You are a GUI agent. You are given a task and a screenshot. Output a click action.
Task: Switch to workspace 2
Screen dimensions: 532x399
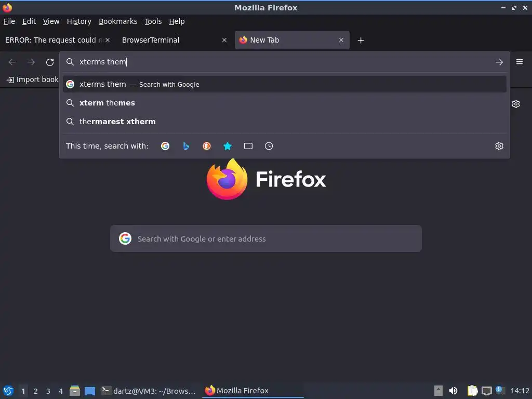pyautogui.click(x=36, y=391)
